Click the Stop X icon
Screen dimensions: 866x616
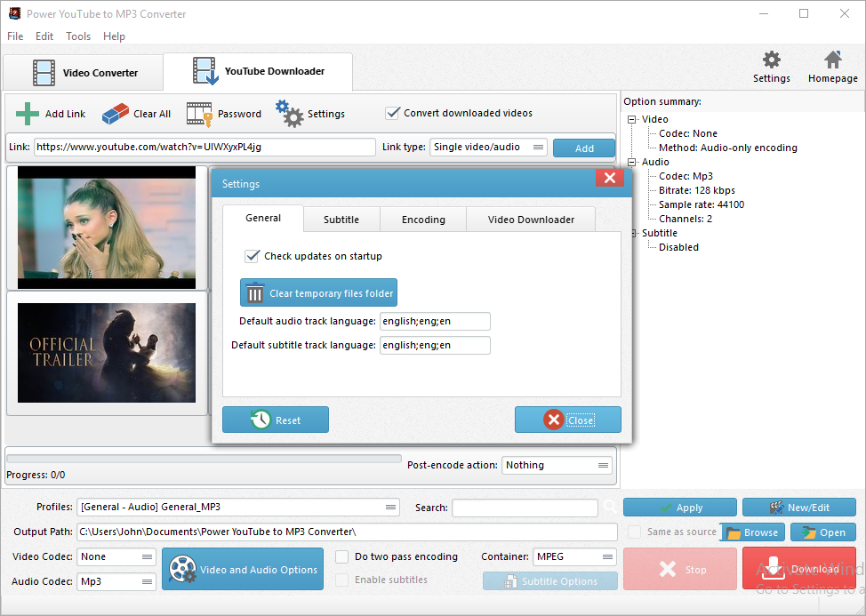pos(668,569)
